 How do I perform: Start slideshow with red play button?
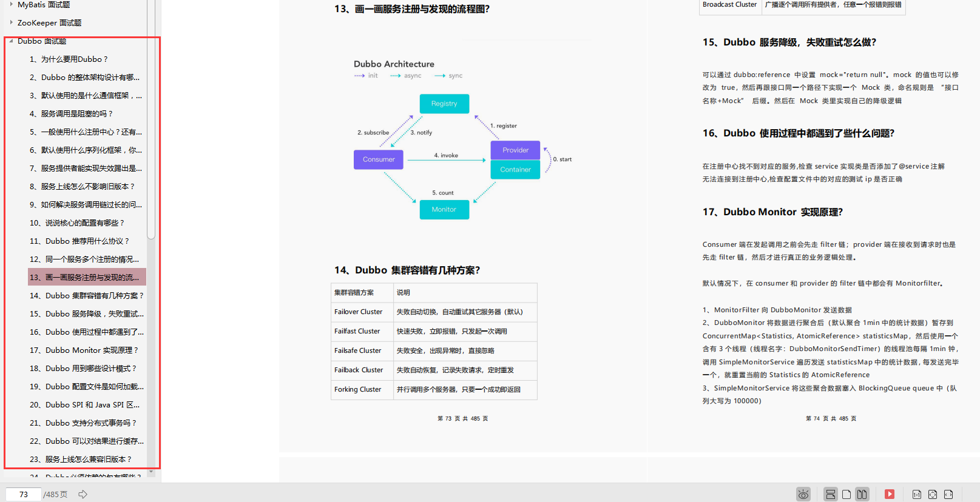point(890,494)
